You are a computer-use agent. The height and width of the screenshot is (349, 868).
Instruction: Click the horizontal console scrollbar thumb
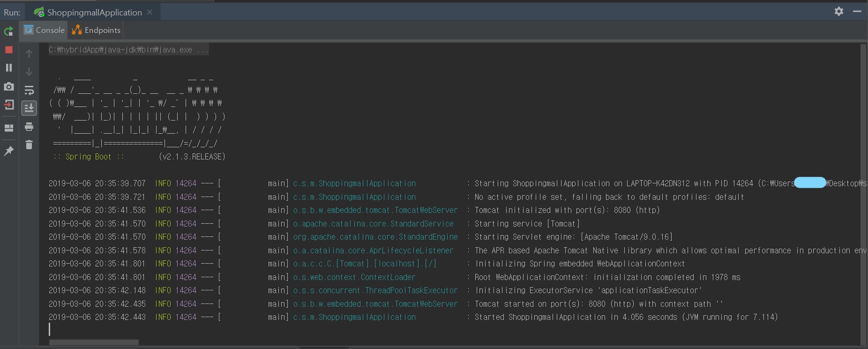[94, 342]
